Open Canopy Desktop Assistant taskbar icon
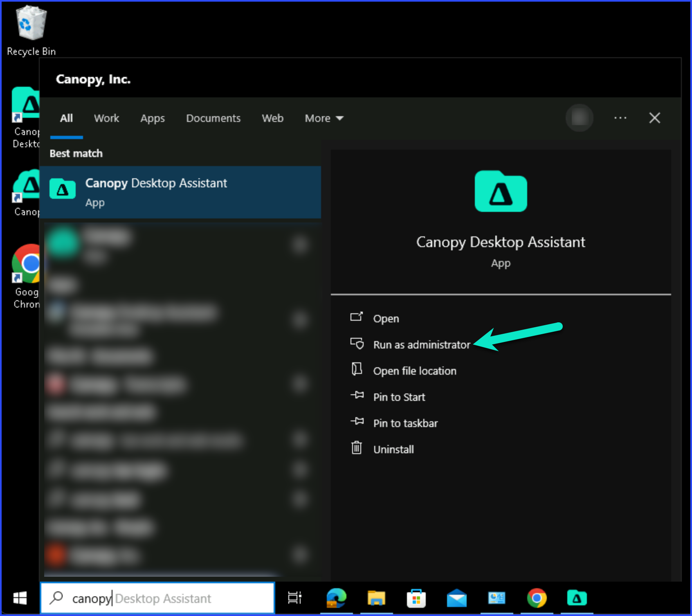This screenshot has height=616, width=692. (577, 598)
